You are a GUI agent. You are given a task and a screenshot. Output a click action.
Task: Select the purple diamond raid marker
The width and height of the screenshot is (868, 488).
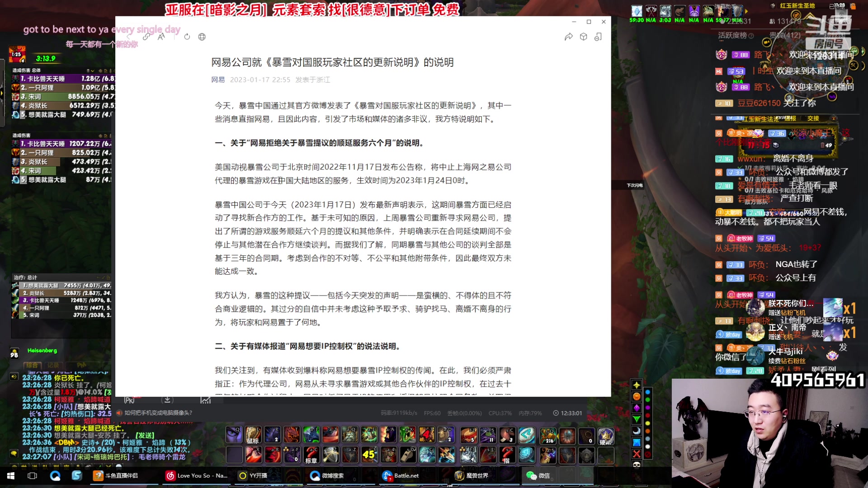[637, 408]
